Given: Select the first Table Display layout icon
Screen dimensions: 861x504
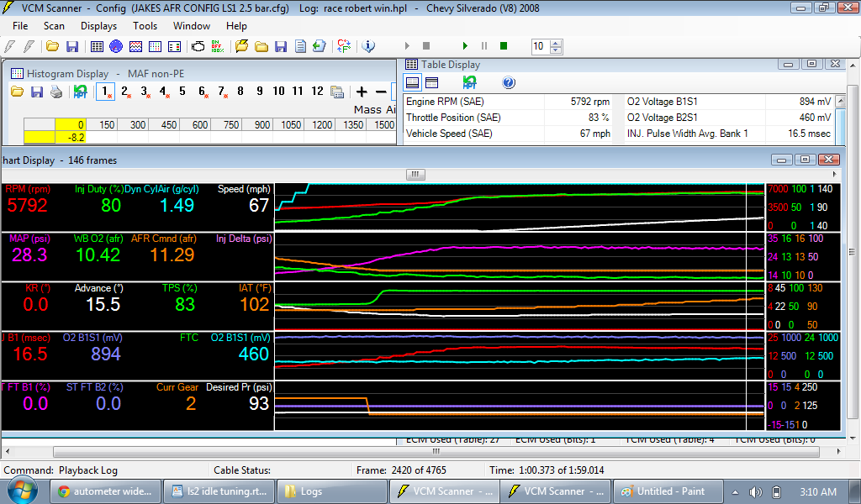Looking at the screenshot, I should 412,83.
